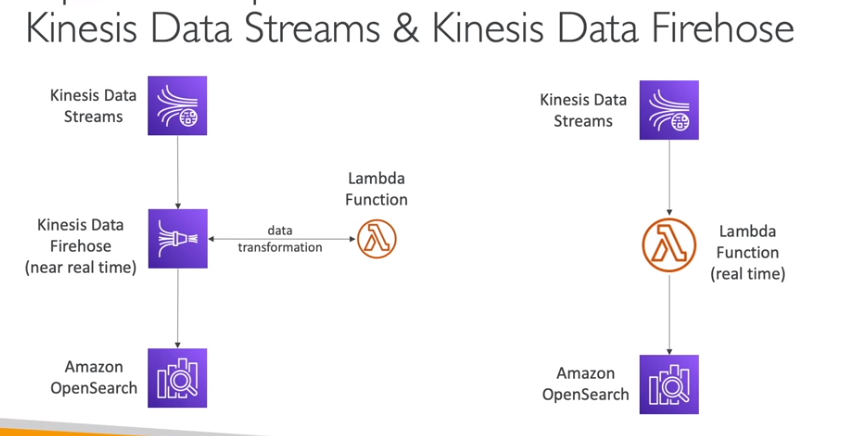842x436 pixels.
Task: Click the right Amazon OpenSearch icon
Action: pyautogui.click(x=667, y=384)
